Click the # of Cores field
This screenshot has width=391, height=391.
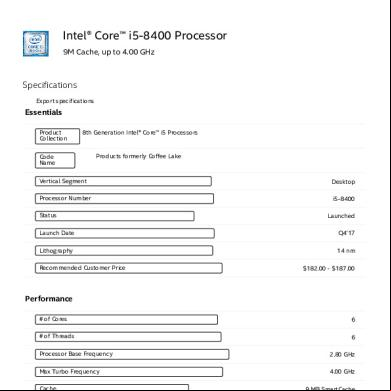[x=126, y=319]
